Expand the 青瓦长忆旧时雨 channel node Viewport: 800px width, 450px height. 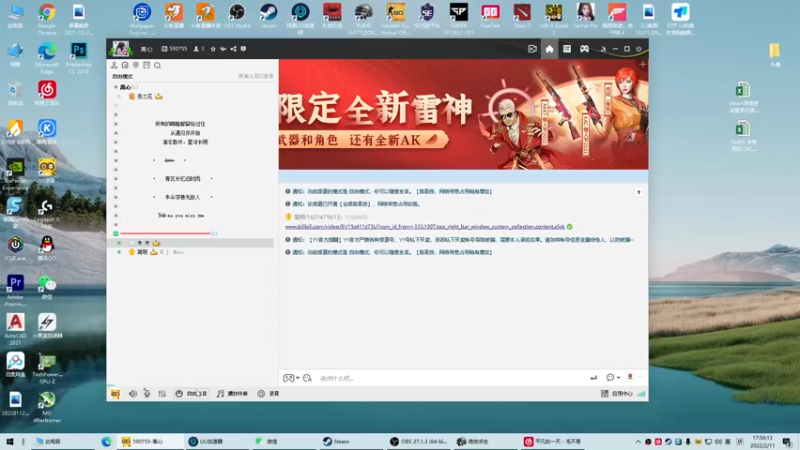tap(116, 179)
